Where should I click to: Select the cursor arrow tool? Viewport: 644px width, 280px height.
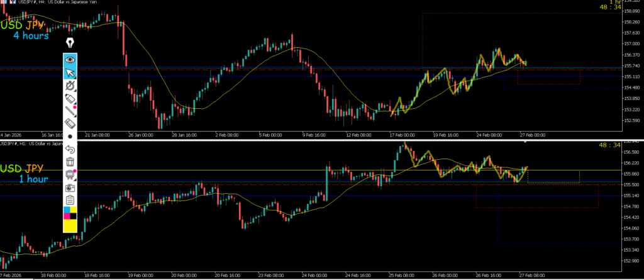(70, 73)
